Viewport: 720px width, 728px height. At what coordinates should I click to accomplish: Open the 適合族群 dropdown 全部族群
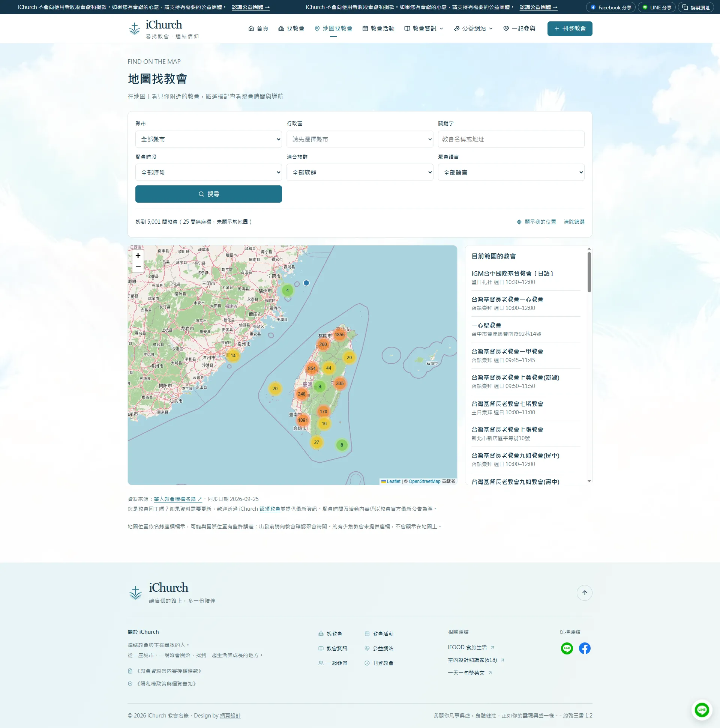pos(360,173)
